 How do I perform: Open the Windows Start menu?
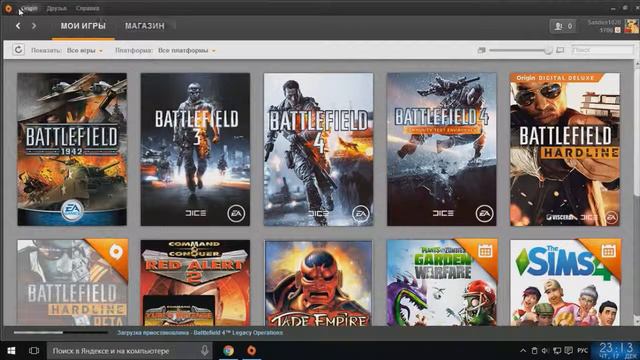click(x=11, y=351)
